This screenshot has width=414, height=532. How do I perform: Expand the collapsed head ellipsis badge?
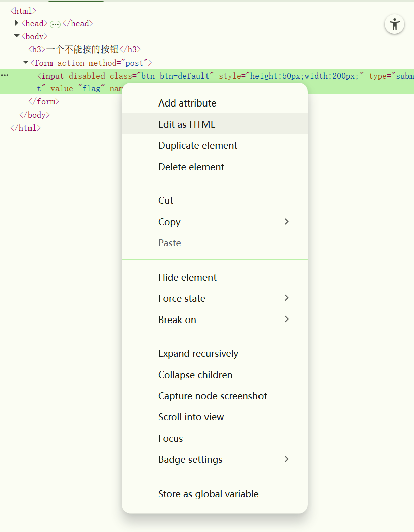pyautogui.click(x=55, y=24)
